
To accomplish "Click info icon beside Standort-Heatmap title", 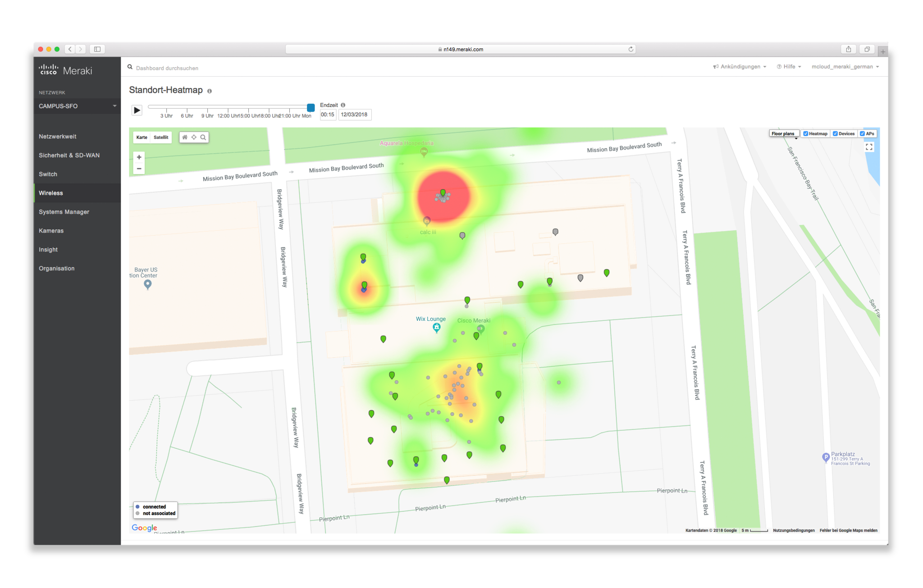I will point(210,91).
